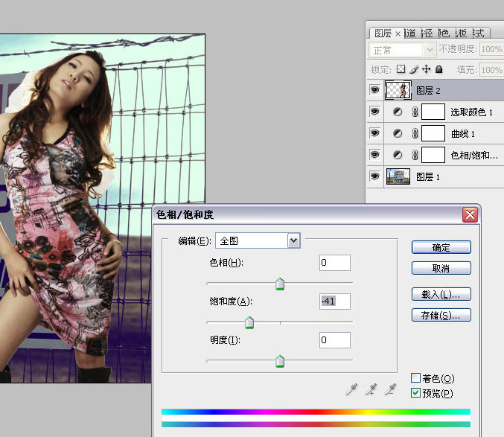
Task: Click the 饱和度 saturation slider handle
Action: (x=249, y=322)
